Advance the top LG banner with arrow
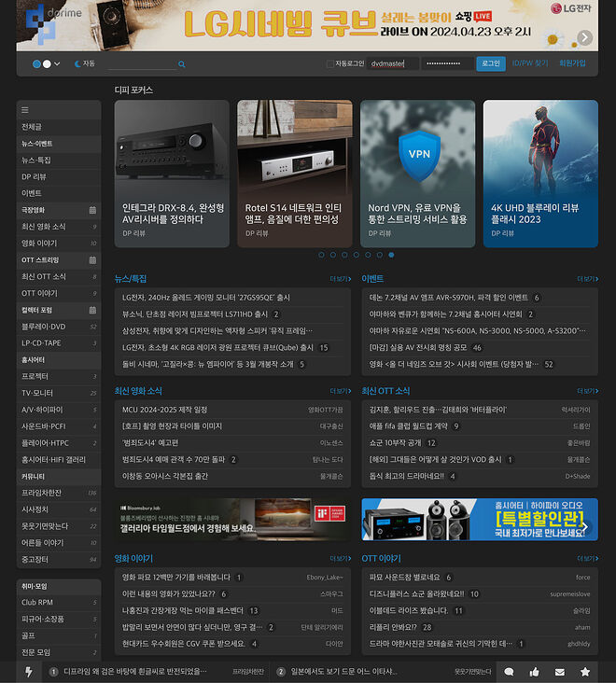 point(585,37)
